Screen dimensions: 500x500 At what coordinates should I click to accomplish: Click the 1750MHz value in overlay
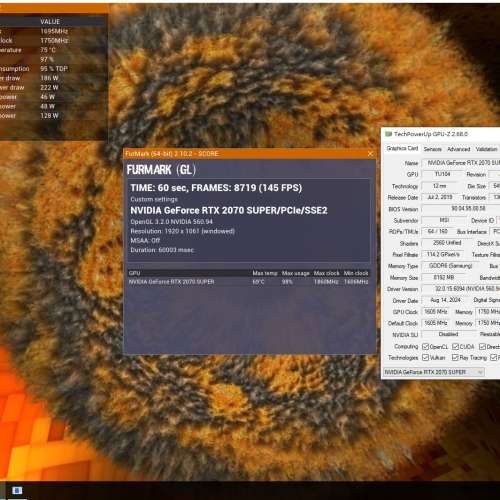tap(54, 40)
